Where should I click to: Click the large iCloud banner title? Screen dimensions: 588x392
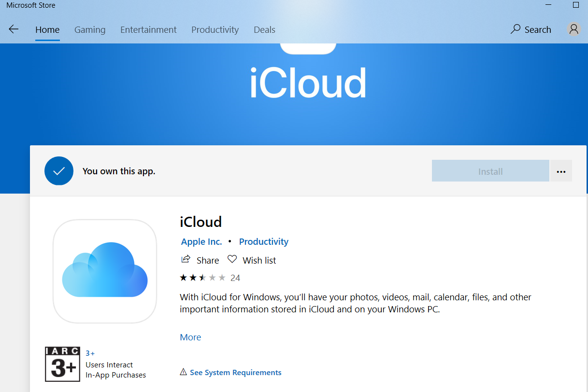(308, 83)
